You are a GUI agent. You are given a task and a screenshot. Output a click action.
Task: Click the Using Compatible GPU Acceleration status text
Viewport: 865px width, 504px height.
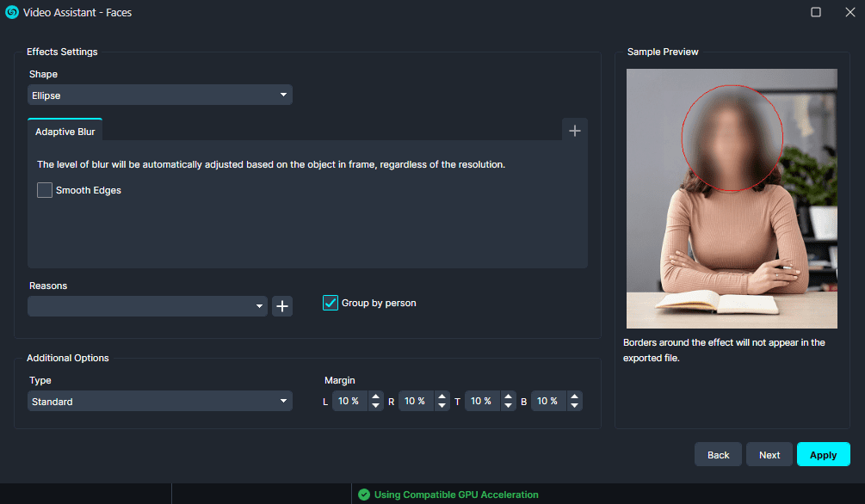pyautogui.click(x=455, y=495)
